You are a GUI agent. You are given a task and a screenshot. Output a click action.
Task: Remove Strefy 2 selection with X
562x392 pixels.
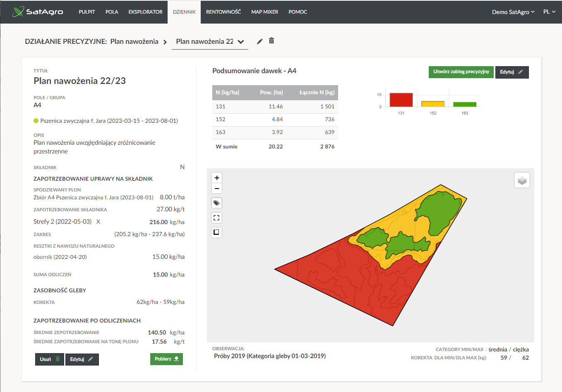tap(98, 222)
